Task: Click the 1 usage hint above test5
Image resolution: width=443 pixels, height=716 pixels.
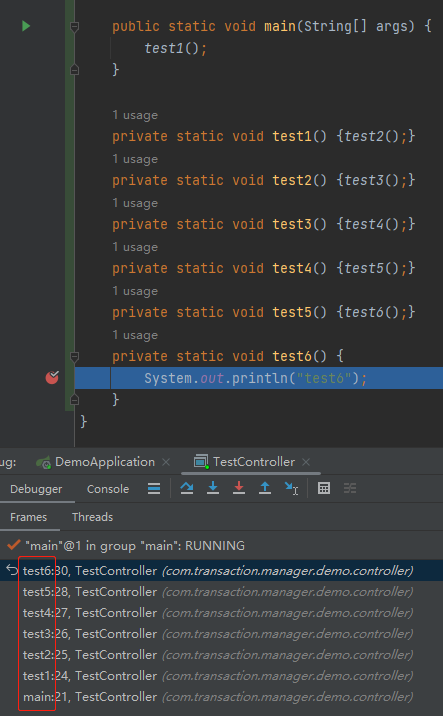Action: [135, 291]
